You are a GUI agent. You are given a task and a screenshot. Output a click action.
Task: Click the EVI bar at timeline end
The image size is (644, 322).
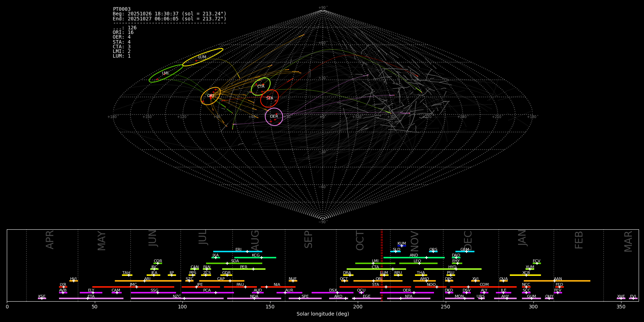(633, 298)
